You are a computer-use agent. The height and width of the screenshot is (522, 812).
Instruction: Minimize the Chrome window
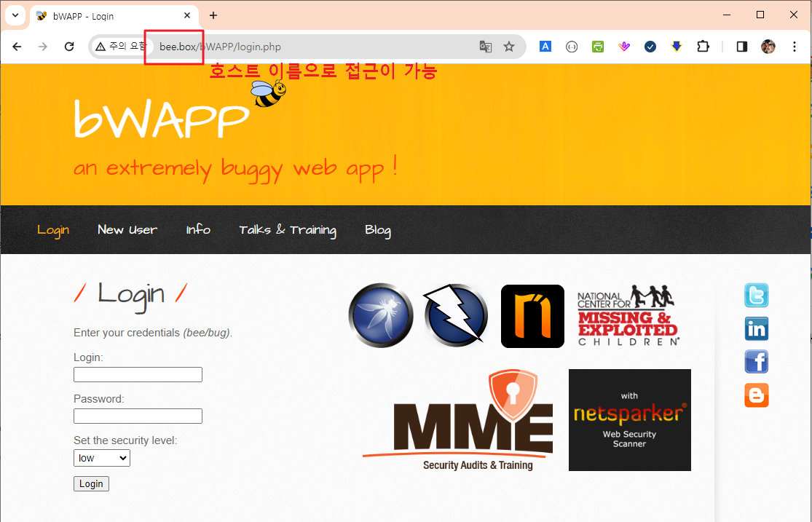(x=727, y=15)
